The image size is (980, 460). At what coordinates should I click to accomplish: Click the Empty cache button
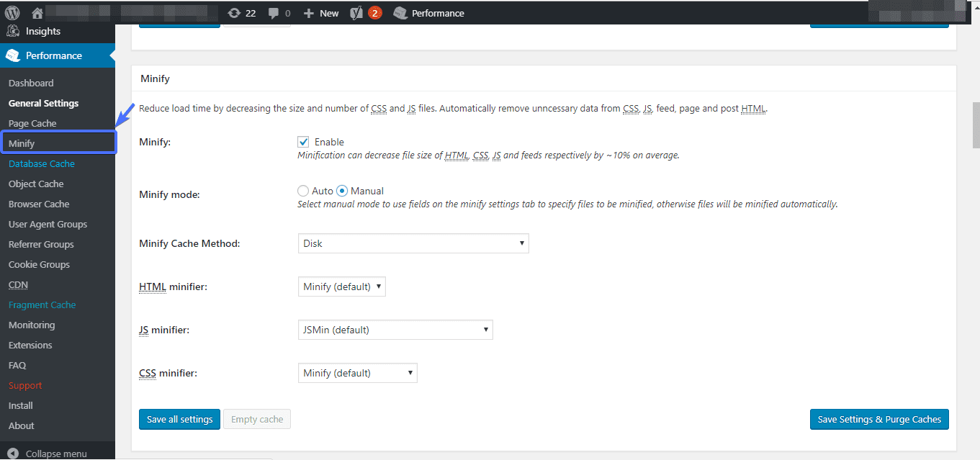[x=257, y=419]
